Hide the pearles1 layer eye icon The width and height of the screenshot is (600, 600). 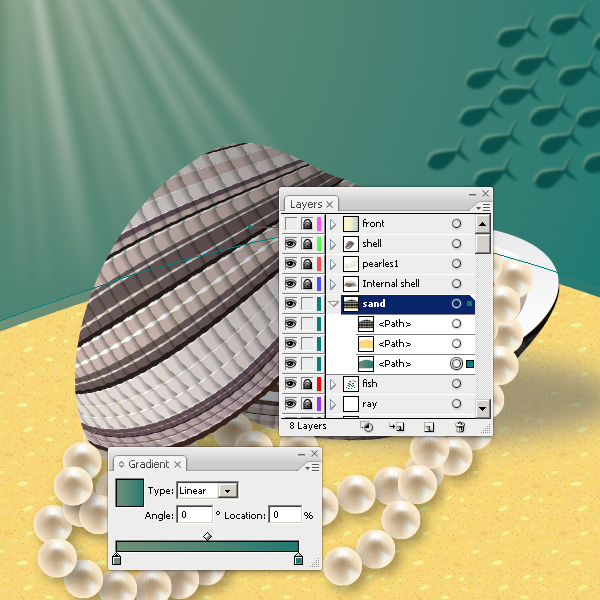tap(291, 264)
